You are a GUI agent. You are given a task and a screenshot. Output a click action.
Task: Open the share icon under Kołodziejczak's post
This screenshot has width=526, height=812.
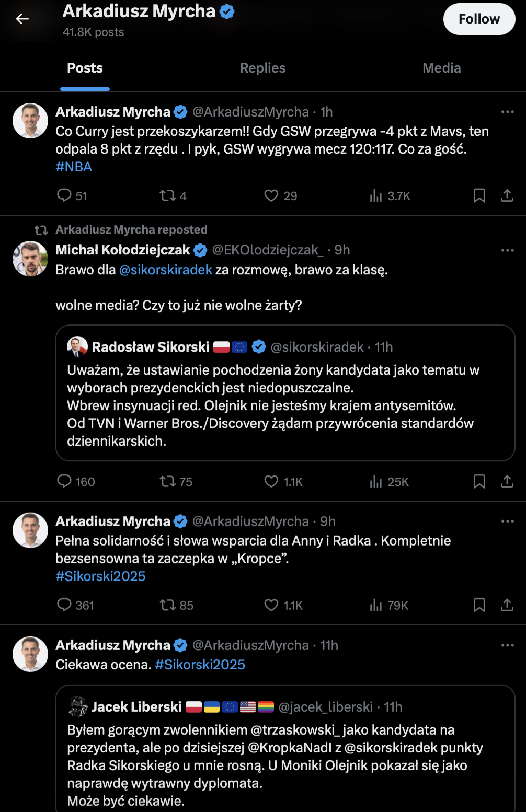click(507, 482)
